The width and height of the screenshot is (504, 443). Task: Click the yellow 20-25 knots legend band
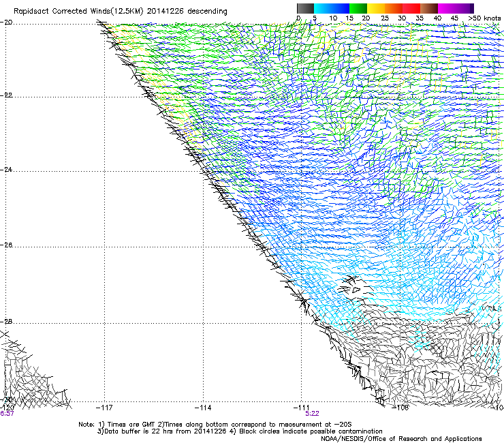(x=376, y=8)
